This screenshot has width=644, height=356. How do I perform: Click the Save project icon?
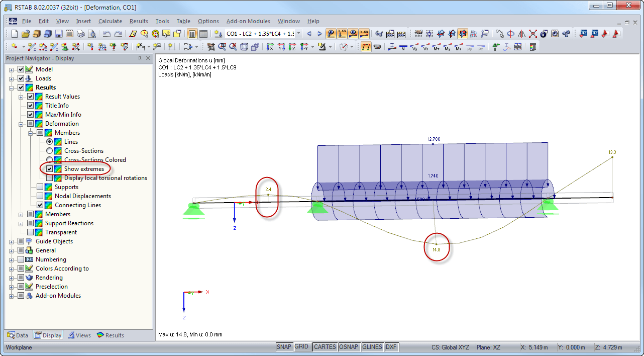58,34
